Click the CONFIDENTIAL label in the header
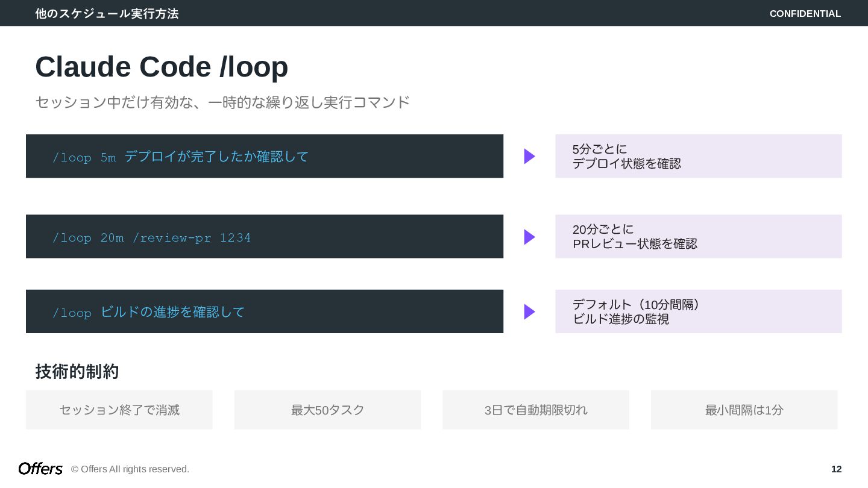 click(x=805, y=13)
